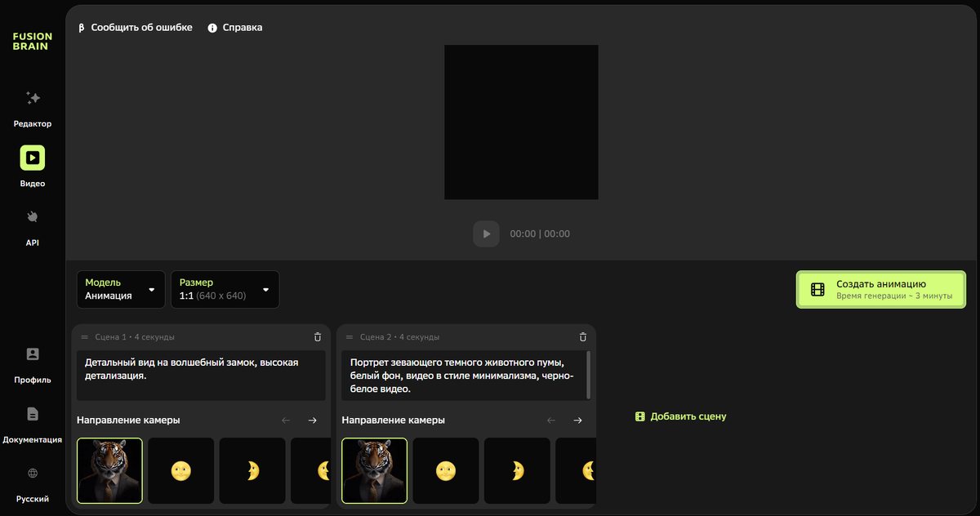980x516 pixels.
Task: Click the 00:00 | 00:00 time display
Action: [x=540, y=234]
